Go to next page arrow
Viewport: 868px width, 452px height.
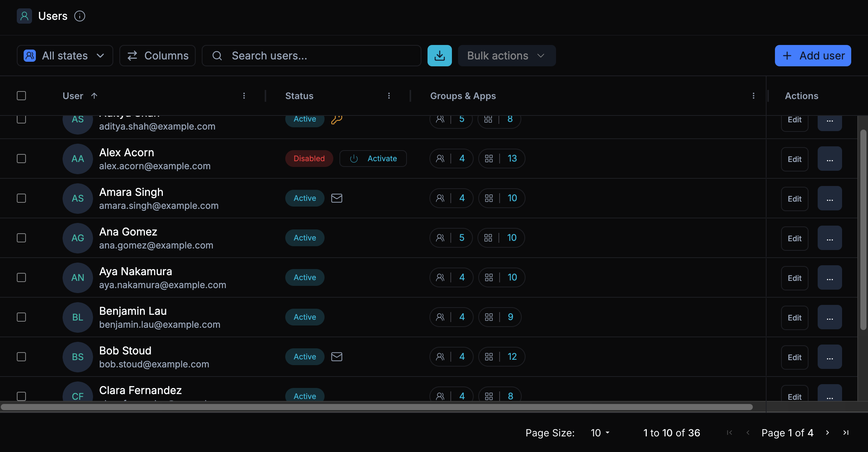tap(827, 433)
